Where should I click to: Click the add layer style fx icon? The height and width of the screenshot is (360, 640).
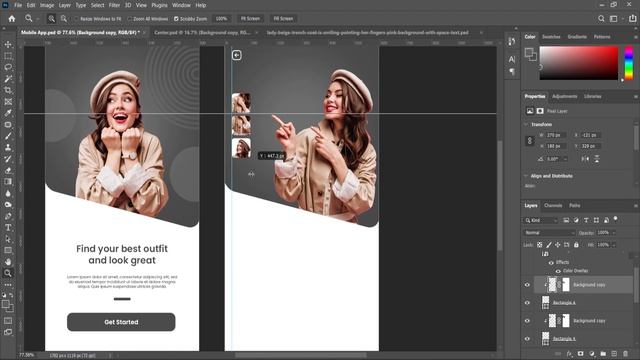(569, 353)
